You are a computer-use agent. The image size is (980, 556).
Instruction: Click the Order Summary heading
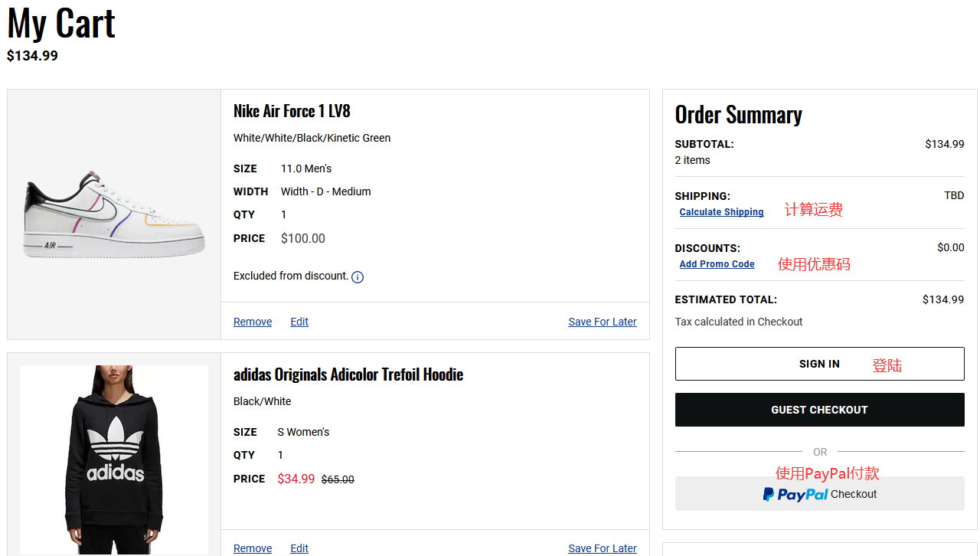coord(738,115)
